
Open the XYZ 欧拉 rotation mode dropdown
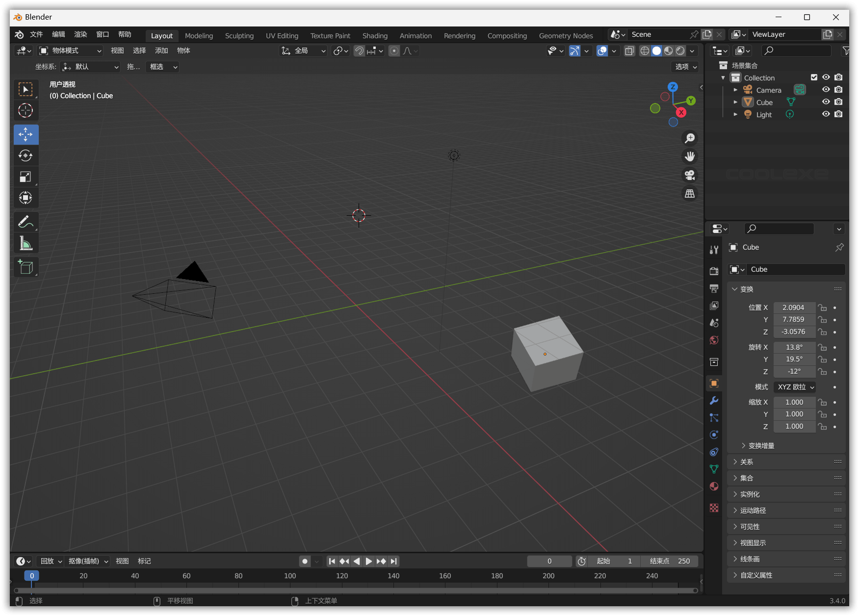(x=794, y=387)
